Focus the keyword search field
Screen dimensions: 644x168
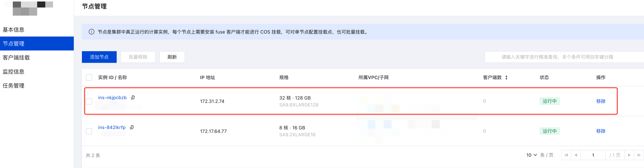(564, 57)
